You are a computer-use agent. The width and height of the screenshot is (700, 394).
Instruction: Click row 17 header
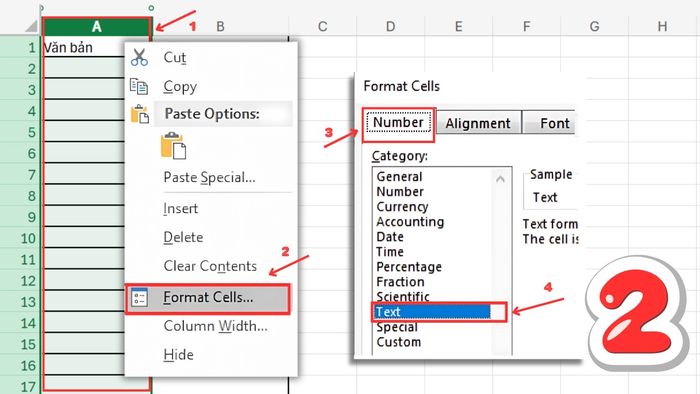[x=20, y=386]
